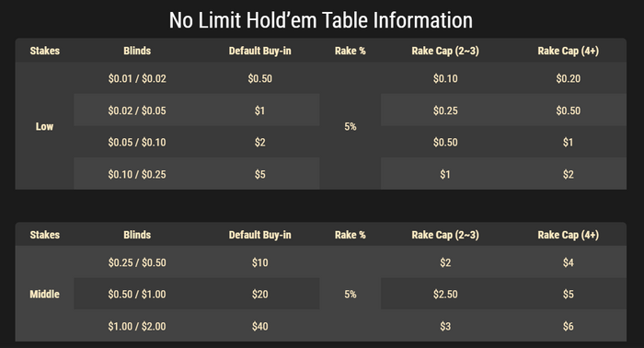
Task: Click the $0.20 rake cap (4+) value
Action: point(568,78)
